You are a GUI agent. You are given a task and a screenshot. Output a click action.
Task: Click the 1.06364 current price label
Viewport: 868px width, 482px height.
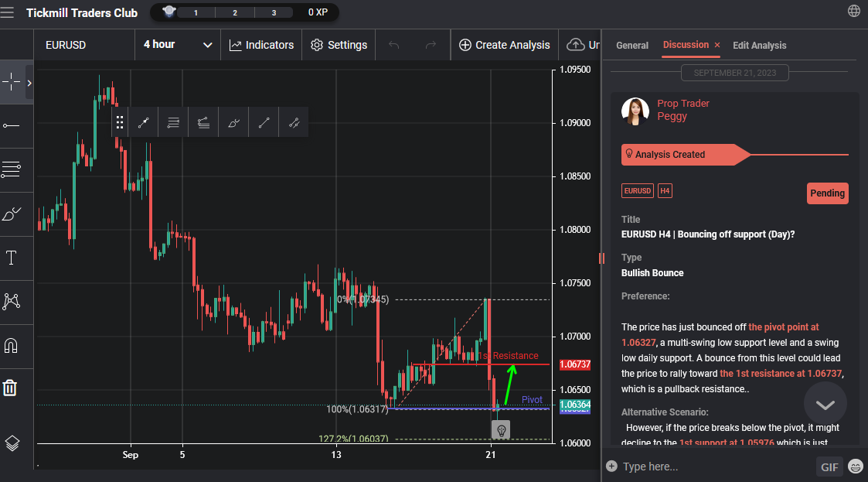tap(575, 405)
